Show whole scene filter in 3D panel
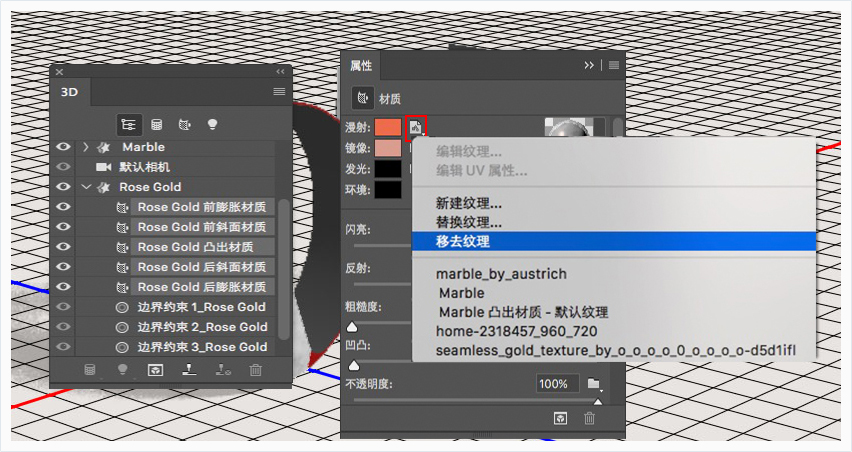 click(129, 125)
